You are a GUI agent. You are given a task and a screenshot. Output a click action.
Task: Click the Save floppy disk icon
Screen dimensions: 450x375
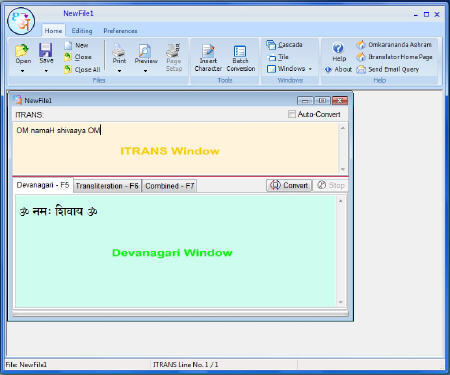pyautogui.click(x=46, y=50)
